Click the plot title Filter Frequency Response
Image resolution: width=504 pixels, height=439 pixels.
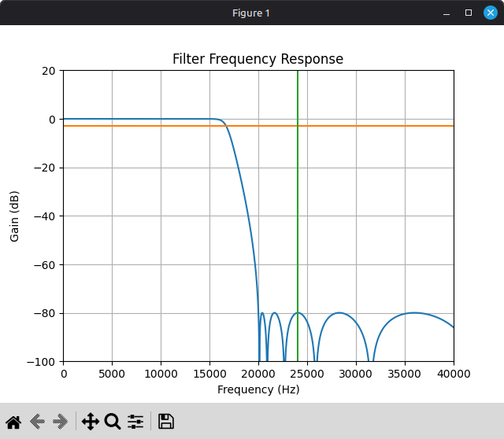pyautogui.click(x=258, y=60)
